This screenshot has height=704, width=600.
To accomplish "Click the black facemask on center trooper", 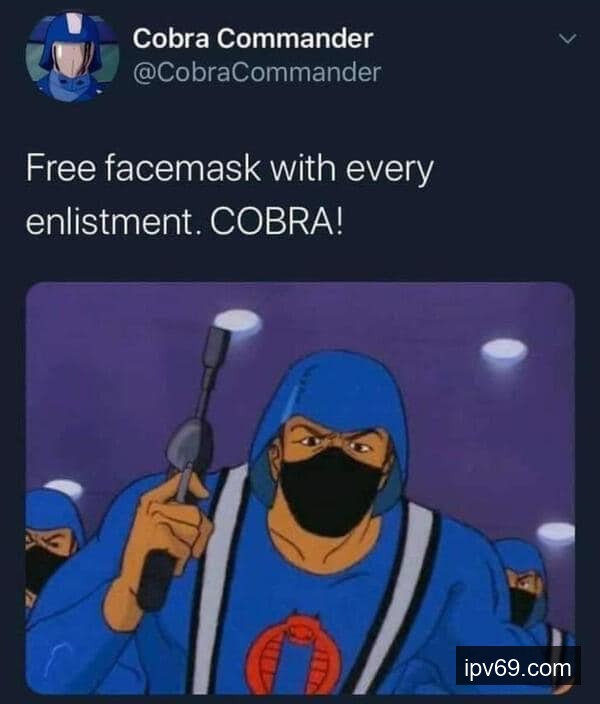I will click(331, 493).
